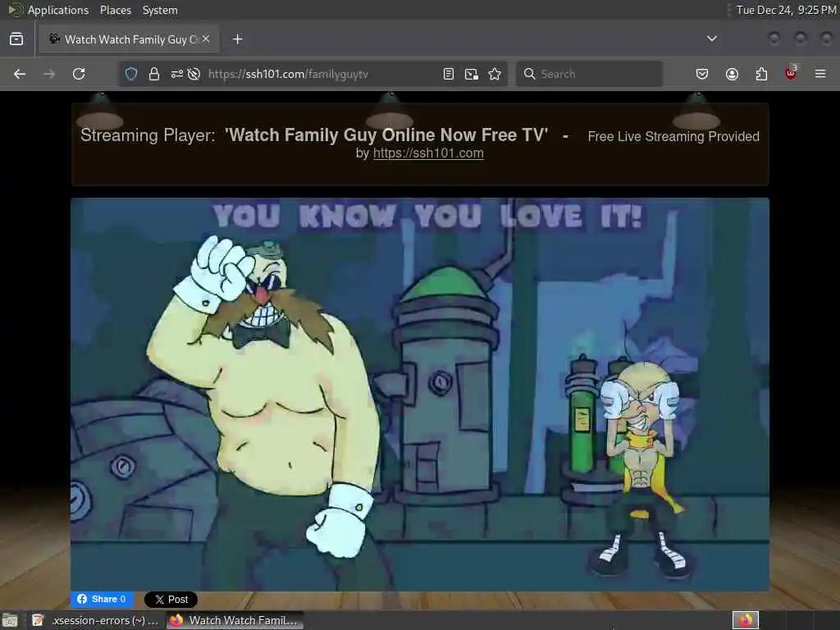Image resolution: width=840 pixels, height=630 pixels.
Task: Follow the https://ssh101.com link
Action: (x=428, y=153)
